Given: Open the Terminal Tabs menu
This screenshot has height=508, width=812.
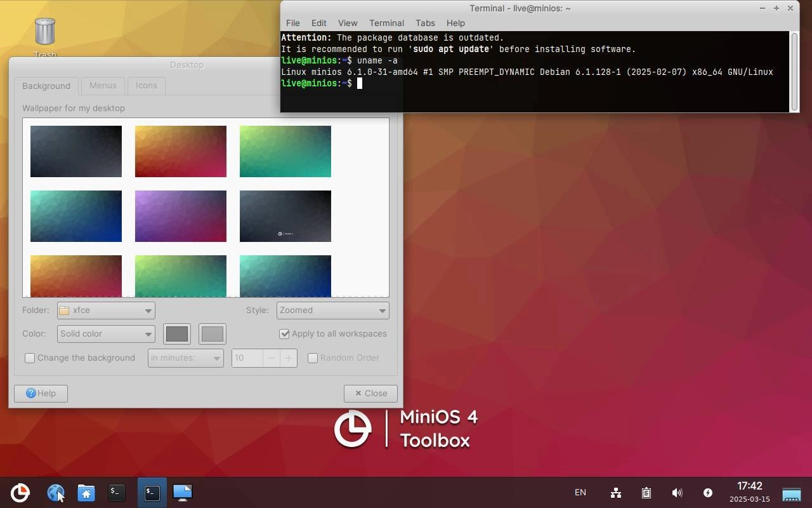Looking at the screenshot, I should pos(425,23).
